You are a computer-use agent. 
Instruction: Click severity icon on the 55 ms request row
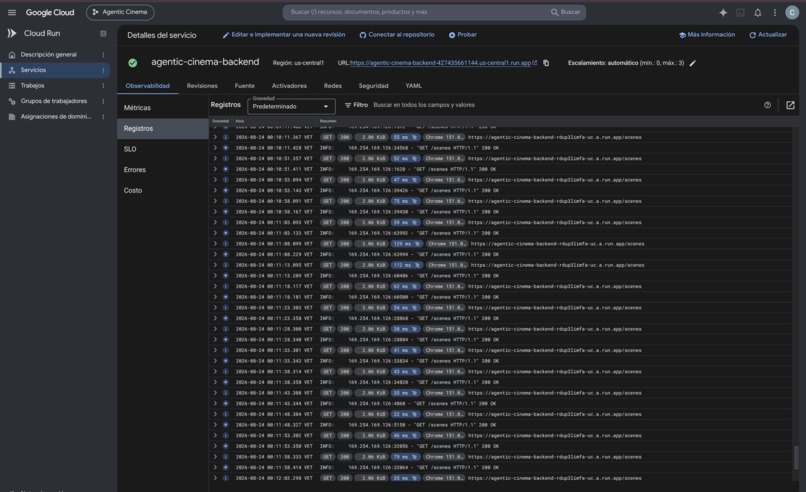[225, 137]
